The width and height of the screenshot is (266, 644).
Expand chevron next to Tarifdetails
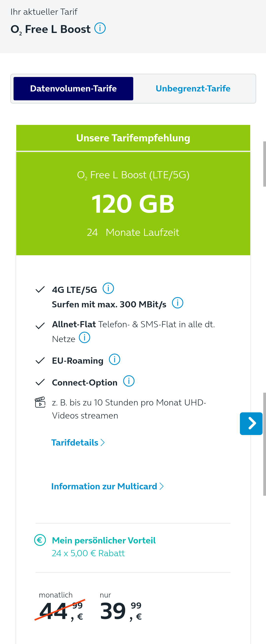pos(102,443)
